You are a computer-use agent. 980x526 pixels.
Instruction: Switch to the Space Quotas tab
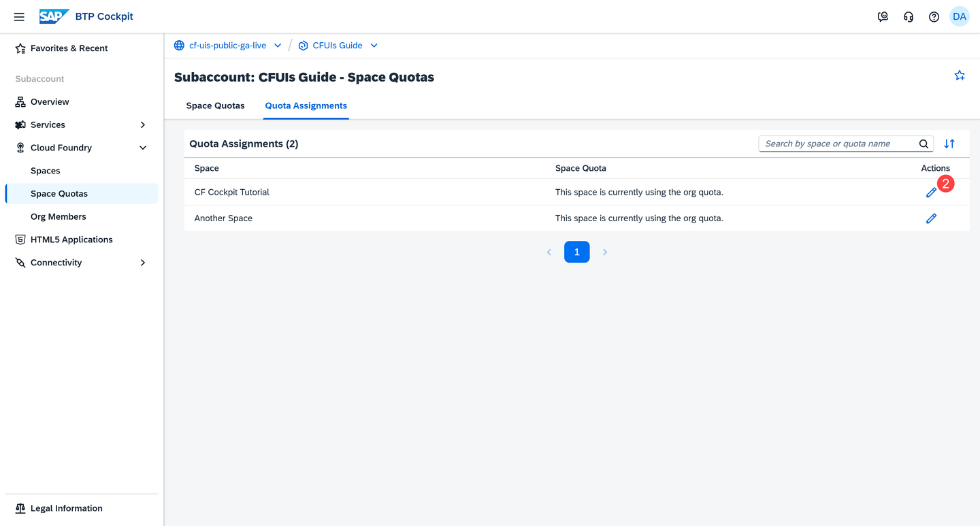point(215,105)
